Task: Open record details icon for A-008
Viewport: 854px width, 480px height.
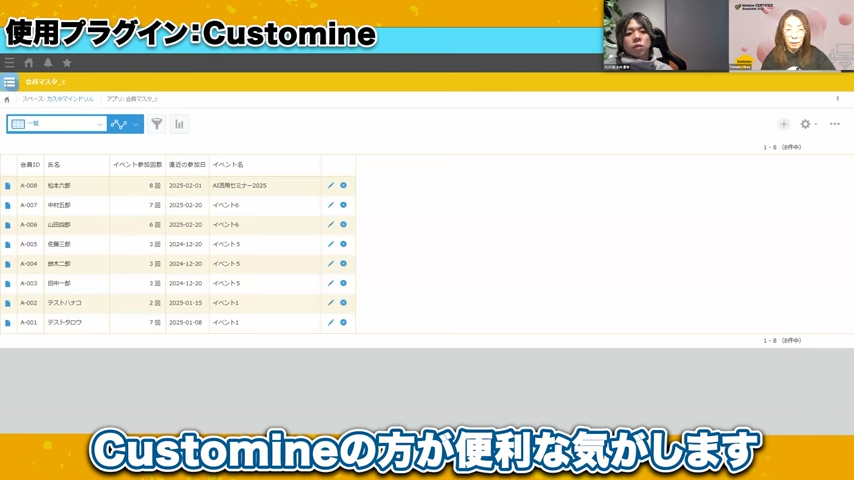Action: click(x=8, y=186)
